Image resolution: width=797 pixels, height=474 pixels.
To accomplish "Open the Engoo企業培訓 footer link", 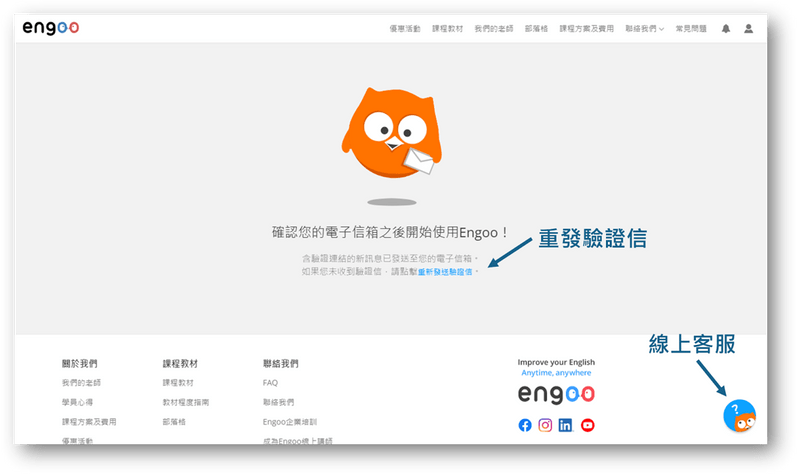I will coord(288,422).
